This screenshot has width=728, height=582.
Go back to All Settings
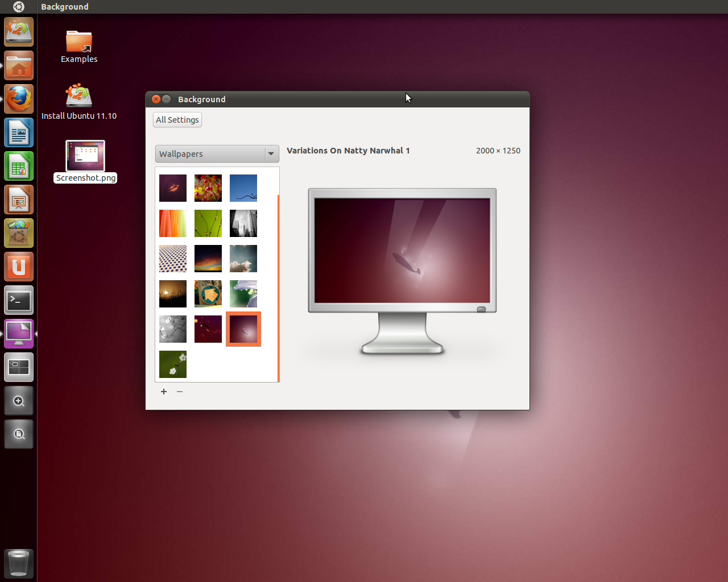point(177,120)
